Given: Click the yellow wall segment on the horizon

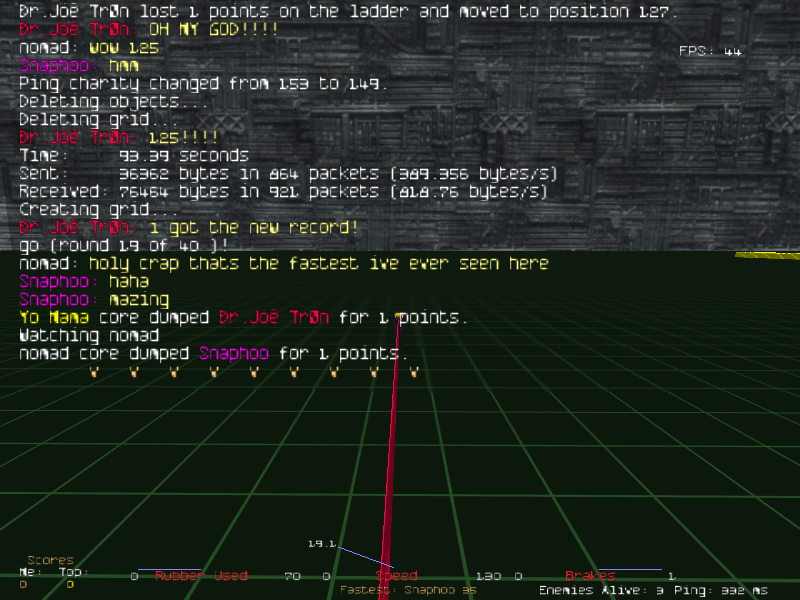Looking at the screenshot, I should pyautogui.click(x=767, y=255).
